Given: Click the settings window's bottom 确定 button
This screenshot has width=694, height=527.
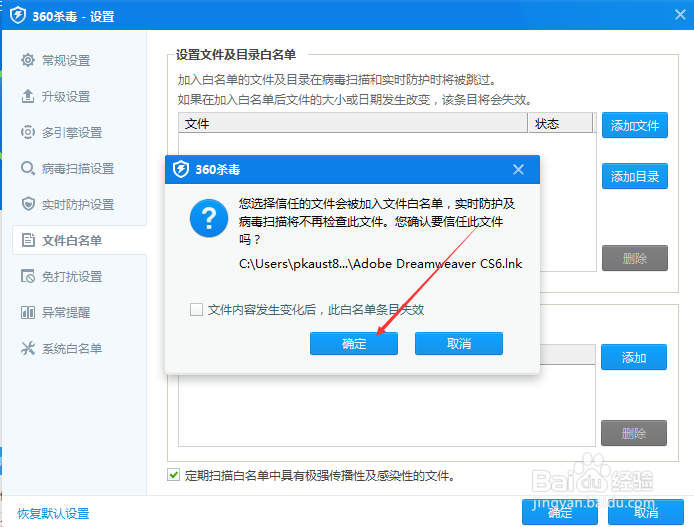Looking at the screenshot, I should pyautogui.click(x=560, y=512).
